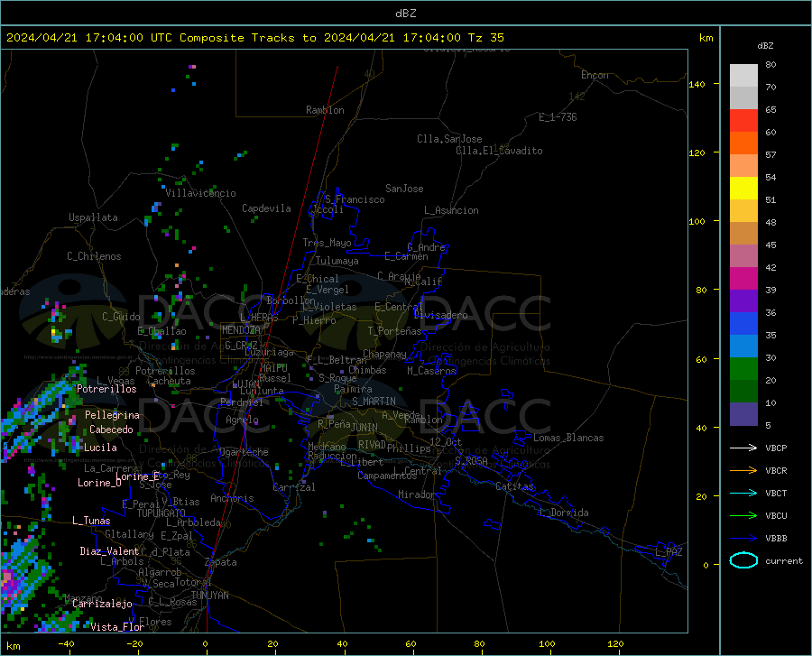812x656 pixels.
Task: Click the Tres_Mayo map label
Action: pos(328,243)
